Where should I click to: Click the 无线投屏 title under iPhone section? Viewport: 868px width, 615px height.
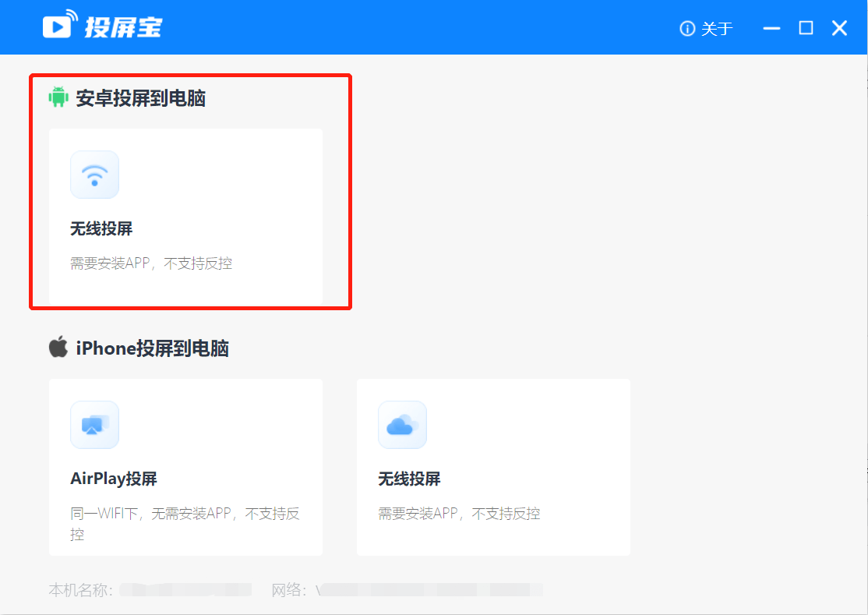tap(409, 479)
